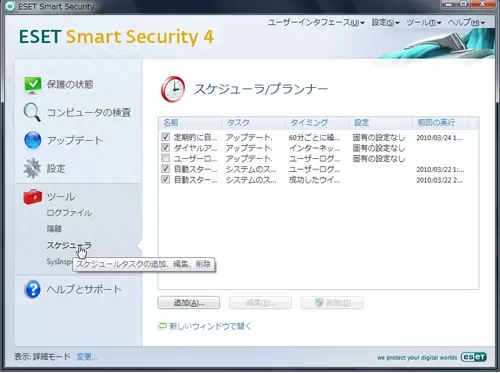Click the green checkmark protection status icon
This screenshot has width=500, height=373.
[x=33, y=85]
